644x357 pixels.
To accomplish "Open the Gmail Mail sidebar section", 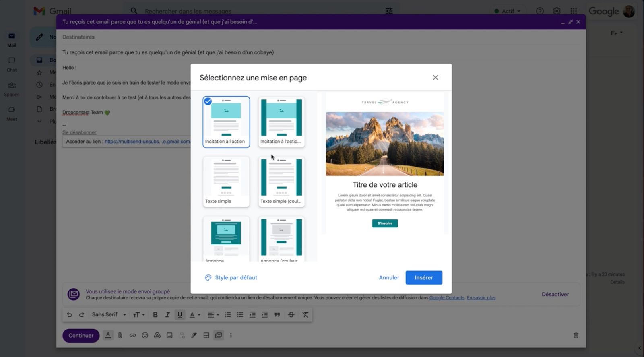I will coord(12,40).
